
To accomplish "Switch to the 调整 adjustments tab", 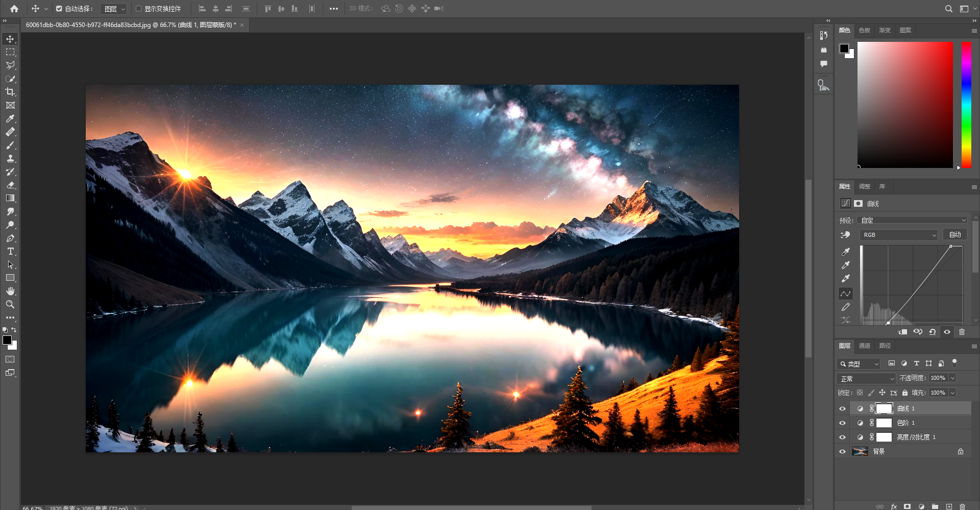I will pos(865,186).
